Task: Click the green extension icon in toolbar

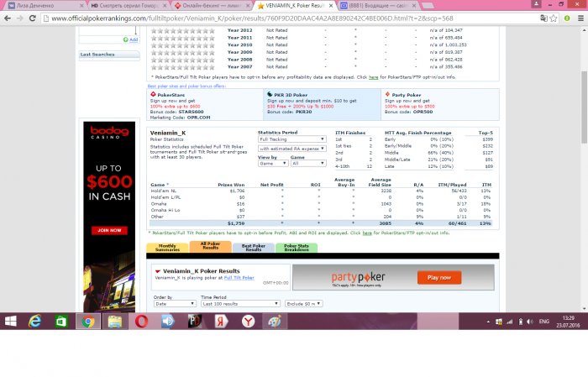Action: pyautogui.click(x=567, y=18)
